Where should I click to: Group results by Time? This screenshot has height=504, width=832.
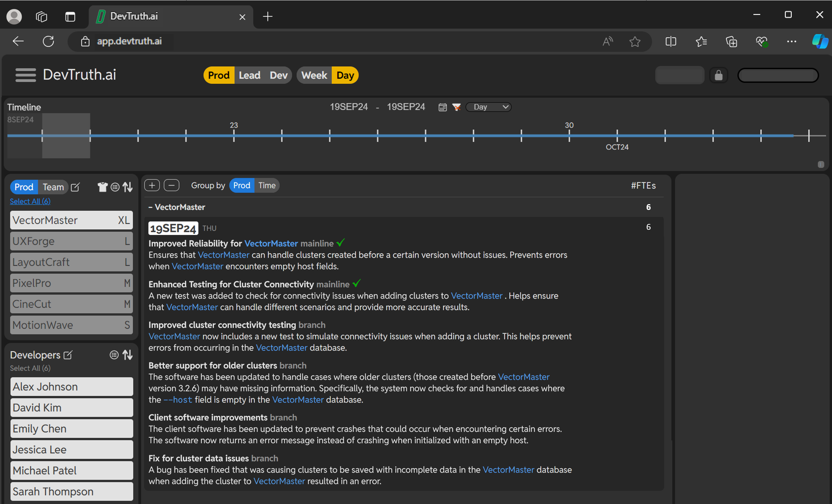[x=267, y=185]
